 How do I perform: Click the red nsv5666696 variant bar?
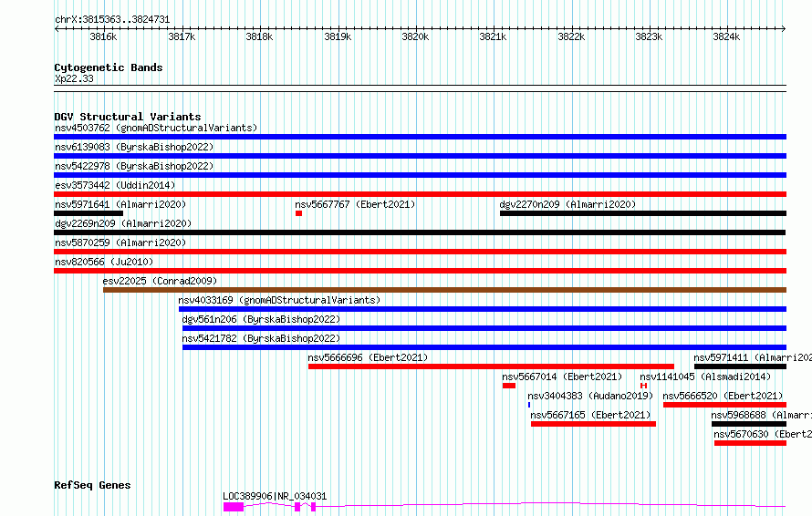pos(491,366)
